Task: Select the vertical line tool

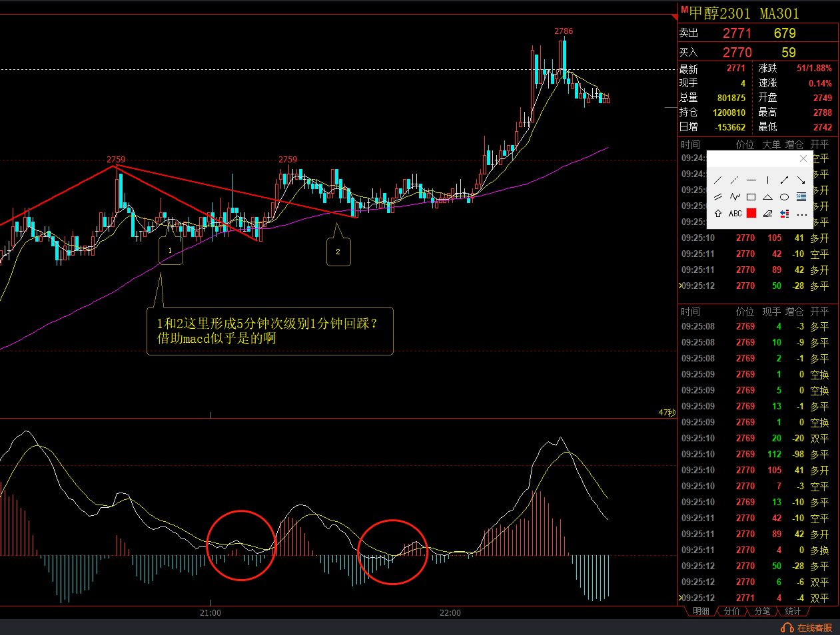Action: [767, 180]
